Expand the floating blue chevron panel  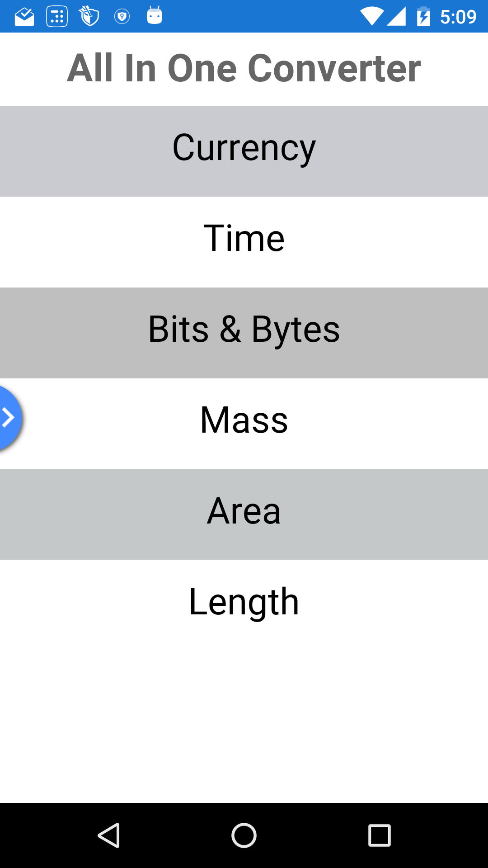pos(8,417)
